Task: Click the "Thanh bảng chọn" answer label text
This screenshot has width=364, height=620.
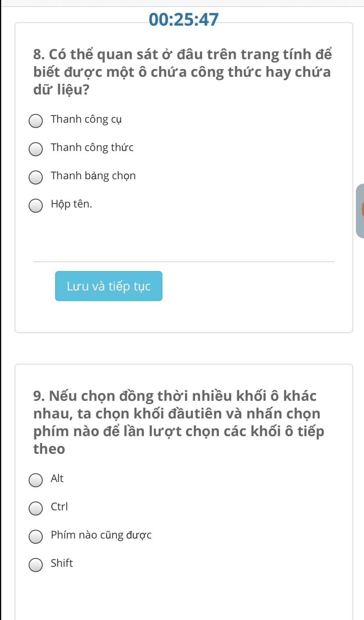Action: (93, 176)
